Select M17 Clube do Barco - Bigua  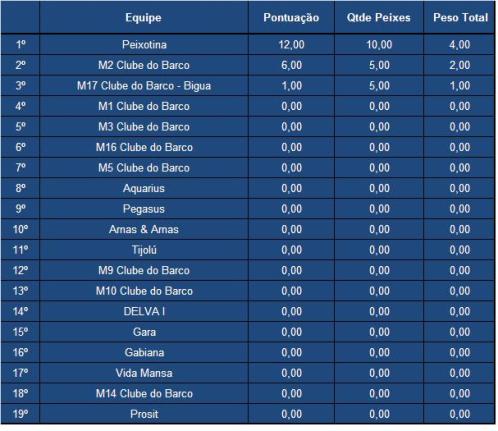coord(144,86)
